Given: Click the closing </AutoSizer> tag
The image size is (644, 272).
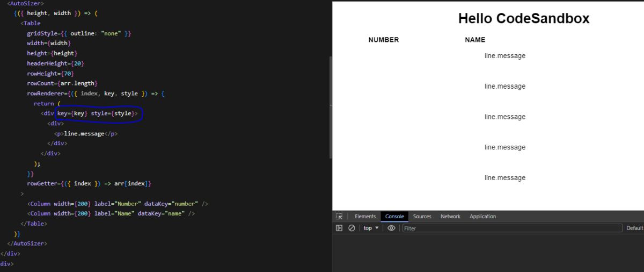Looking at the screenshot, I should (27, 244).
